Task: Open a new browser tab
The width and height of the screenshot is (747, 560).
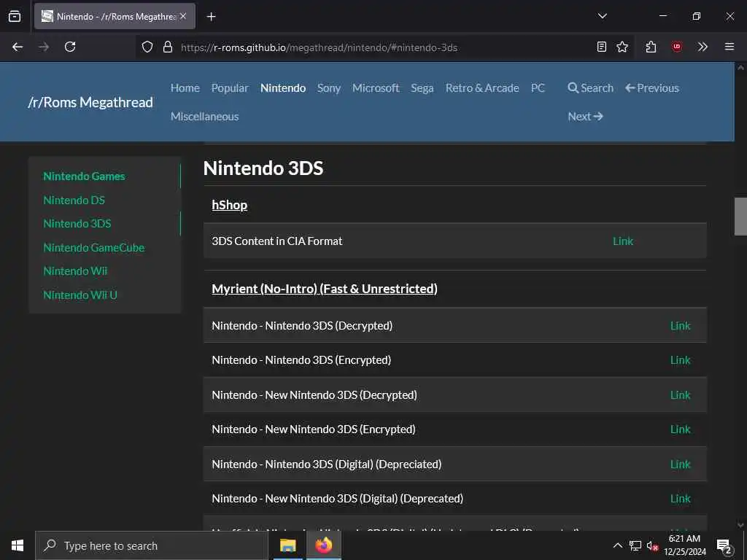Action: [211, 17]
